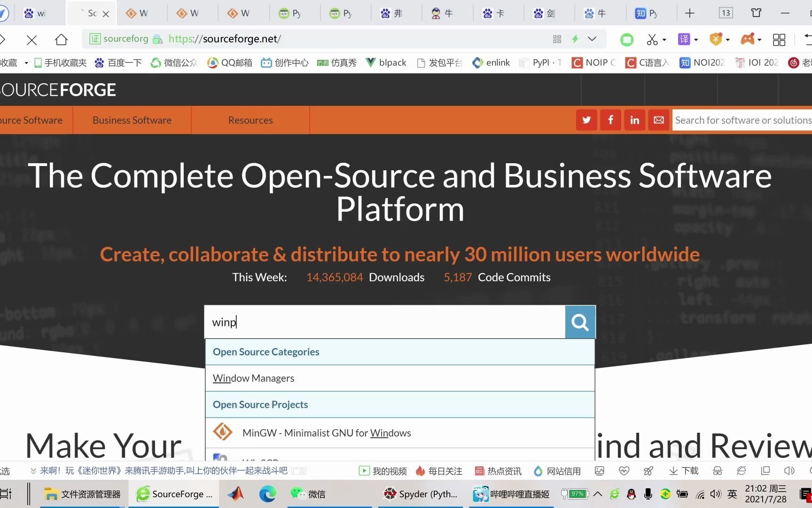Open the Resources menu
812x508 pixels.
250,120
